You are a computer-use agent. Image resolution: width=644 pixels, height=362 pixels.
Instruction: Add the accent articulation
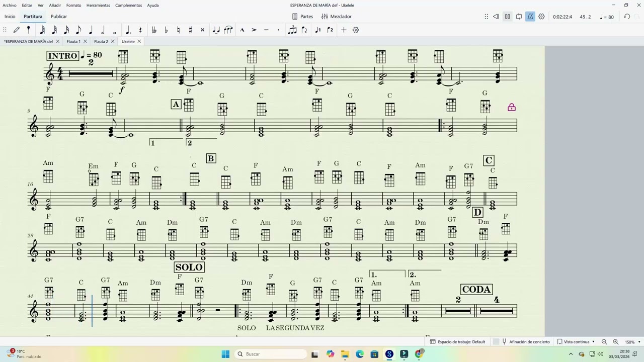pos(254,30)
